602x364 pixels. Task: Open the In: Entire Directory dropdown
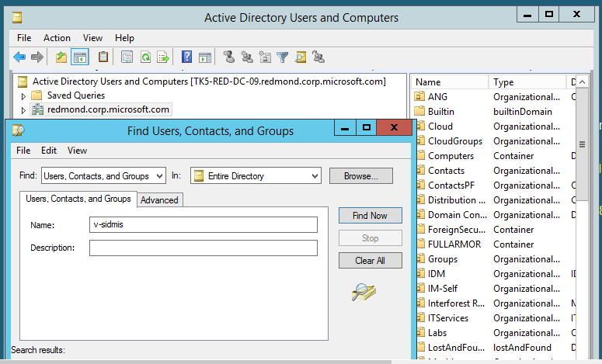tap(315, 176)
